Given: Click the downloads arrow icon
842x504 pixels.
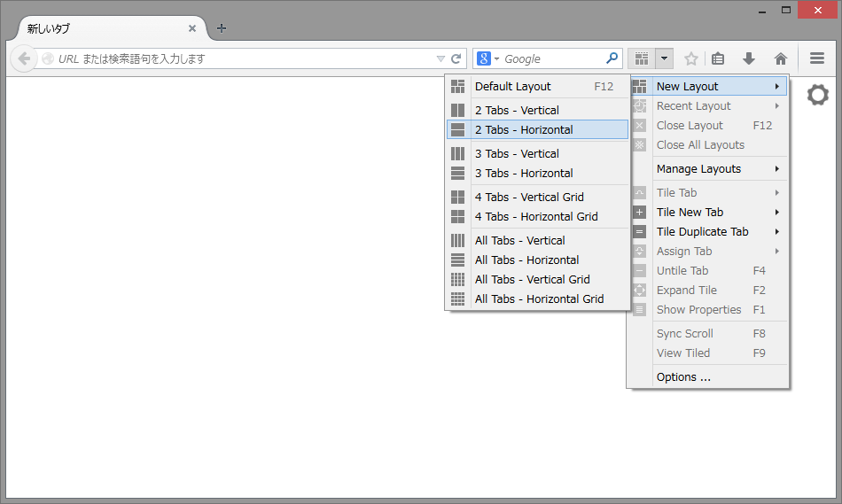Looking at the screenshot, I should click(749, 58).
